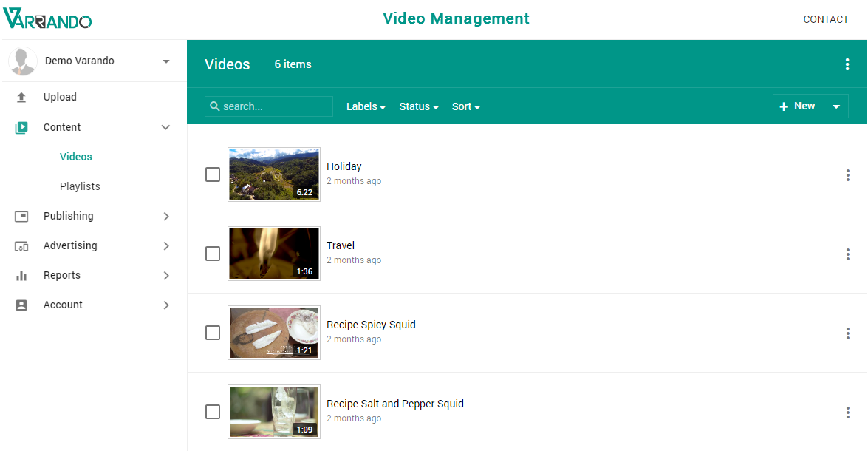Open the CONTACT link in the header
This screenshot has height=451, width=868.
point(826,19)
